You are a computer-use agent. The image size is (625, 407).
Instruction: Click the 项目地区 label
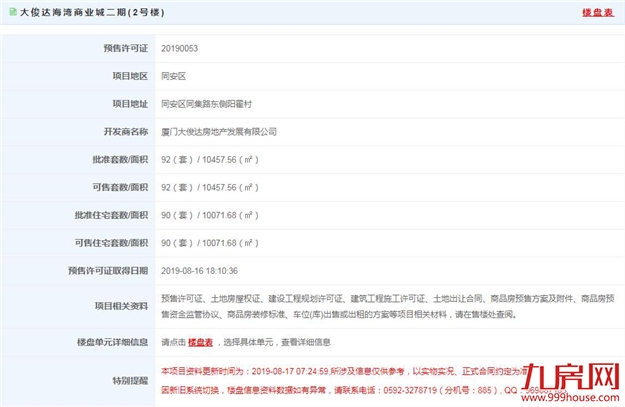pos(130,76)
